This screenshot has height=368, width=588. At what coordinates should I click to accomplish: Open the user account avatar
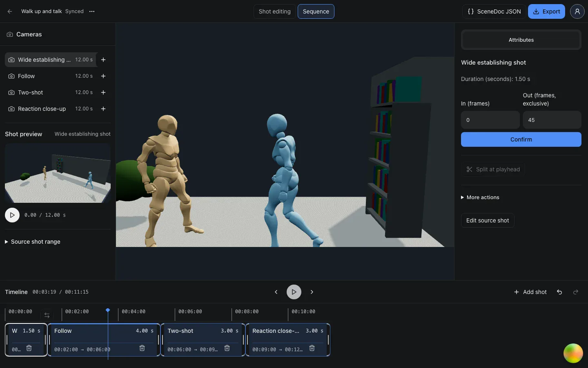point(577,11)
